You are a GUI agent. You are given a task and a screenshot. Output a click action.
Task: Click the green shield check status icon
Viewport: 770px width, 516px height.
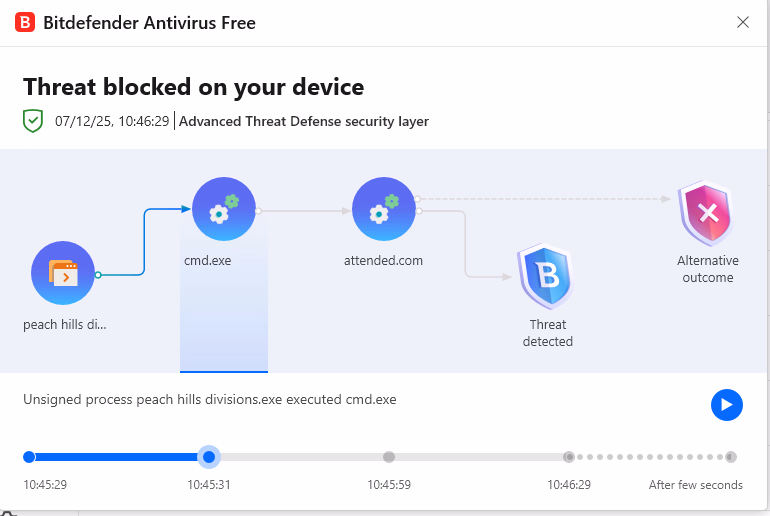pyautogui.click(x=34, y=121)
